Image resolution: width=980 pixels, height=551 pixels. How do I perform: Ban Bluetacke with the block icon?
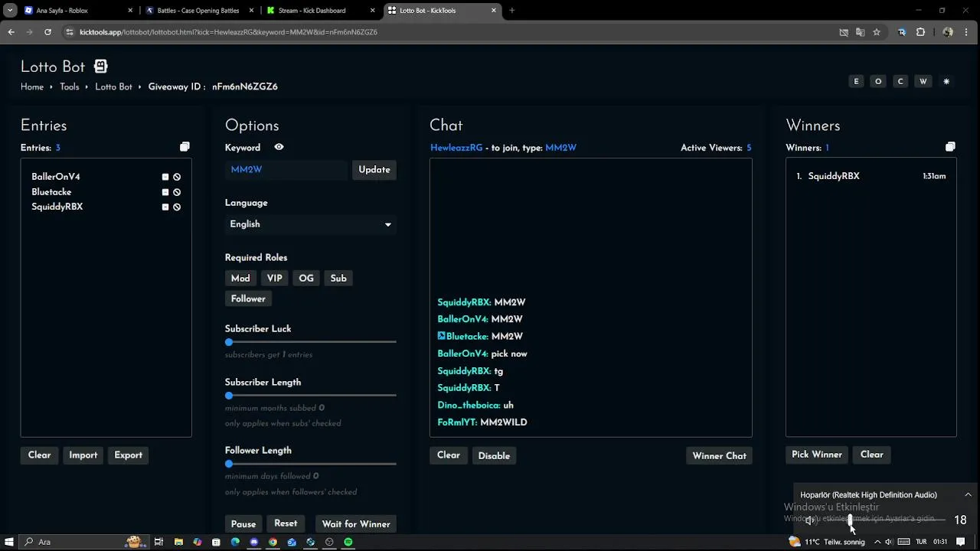click(x=177, y=192)
